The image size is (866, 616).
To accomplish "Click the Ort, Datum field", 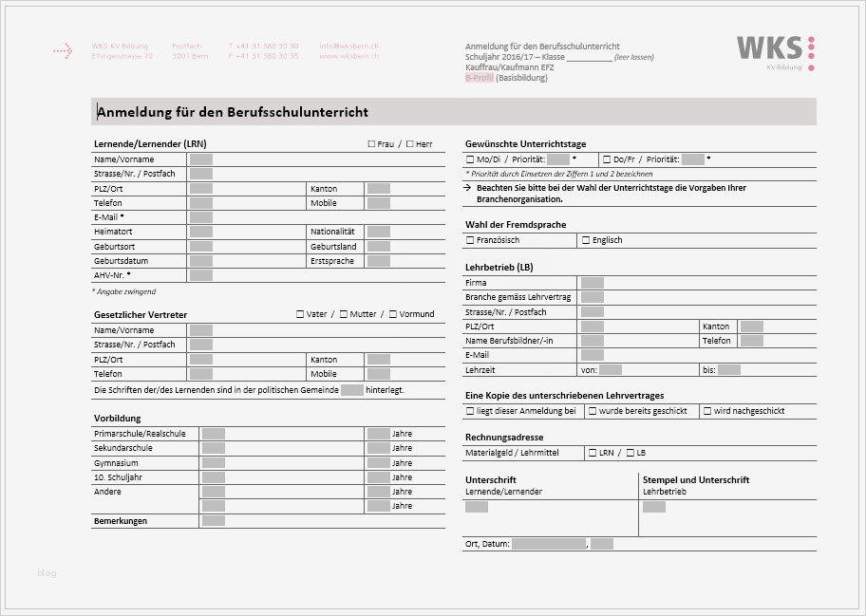I will pyautogui.click(x=548, y=544).
